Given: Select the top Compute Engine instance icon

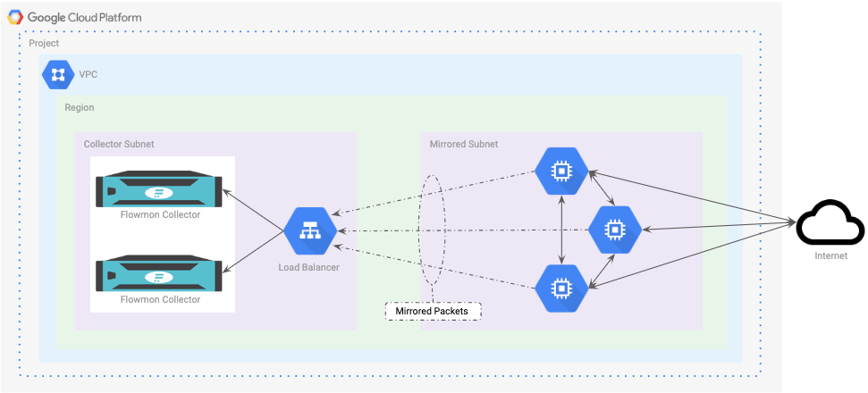Looking at the screenshot, I should [x=562, y=171].
